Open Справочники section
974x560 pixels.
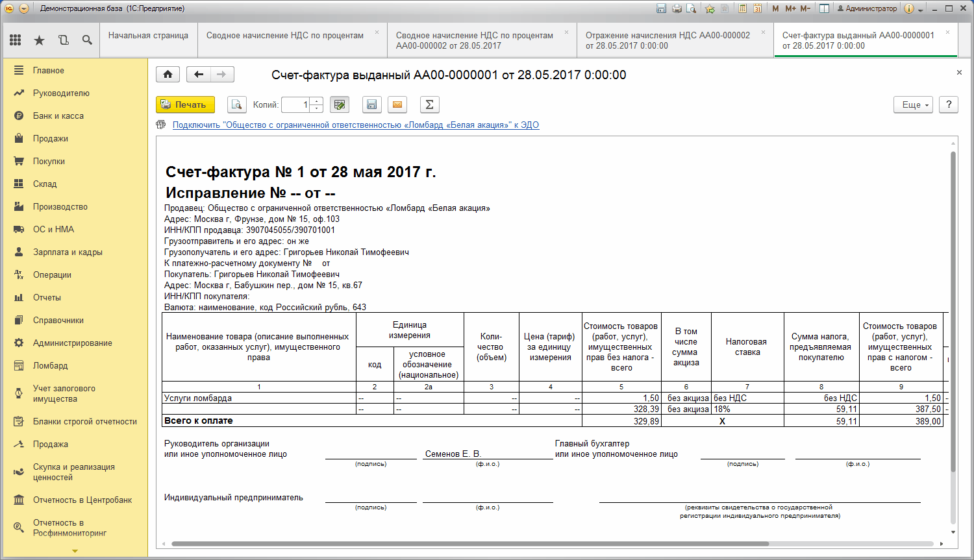(74, 320)
